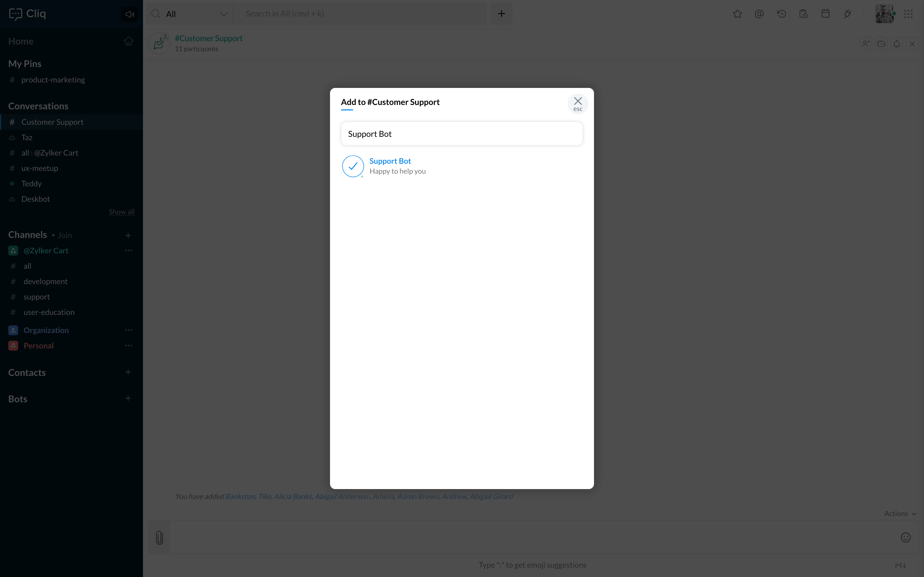This screenshot has width=924, height=577.
Task: Open the history clock icon
Action: coord(781,14)
